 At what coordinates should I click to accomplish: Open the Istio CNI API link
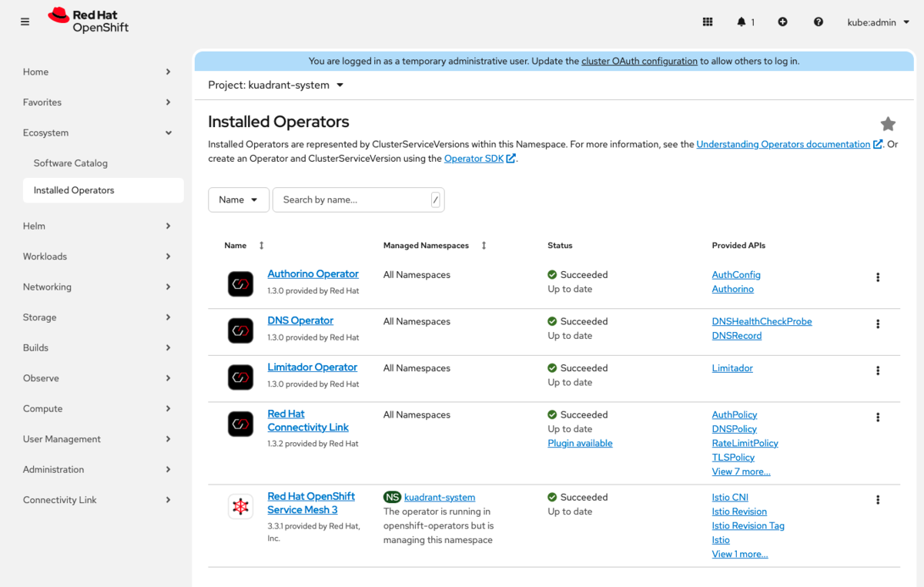[x=730, y=498]
